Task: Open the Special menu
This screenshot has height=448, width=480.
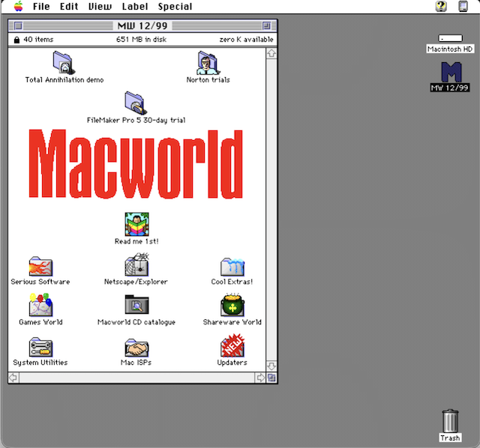Action: tap(175, 7)
